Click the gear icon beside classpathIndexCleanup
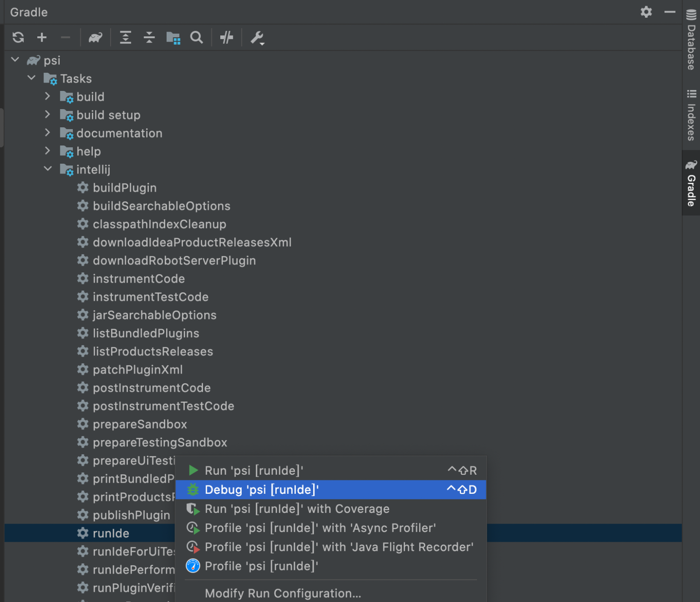Screen dimensions: 700x602 coord(83,224)
